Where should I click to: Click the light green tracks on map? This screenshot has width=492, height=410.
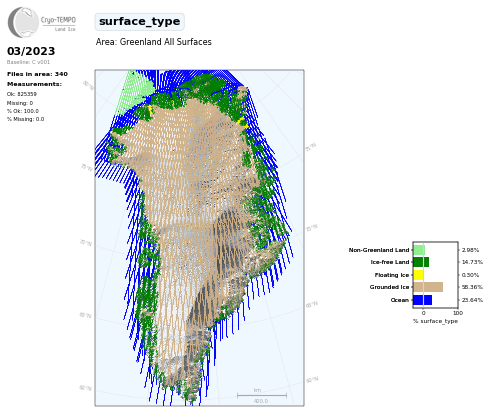[133, 92]
